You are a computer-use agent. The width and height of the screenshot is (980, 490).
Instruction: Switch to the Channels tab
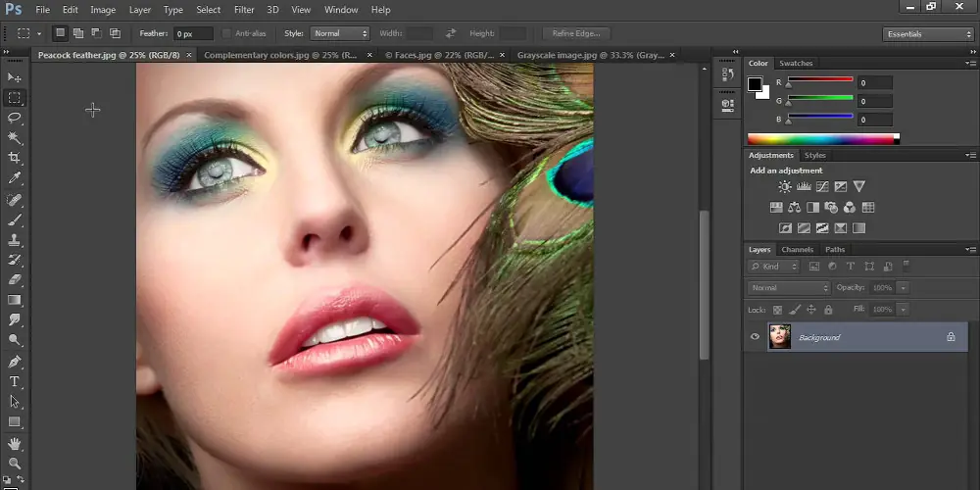pyautogui.click(x=797, y=249)
